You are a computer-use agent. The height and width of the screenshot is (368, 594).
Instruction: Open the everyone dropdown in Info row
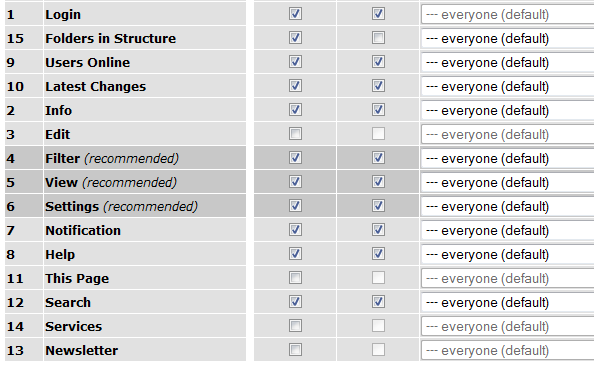[508, 110]
